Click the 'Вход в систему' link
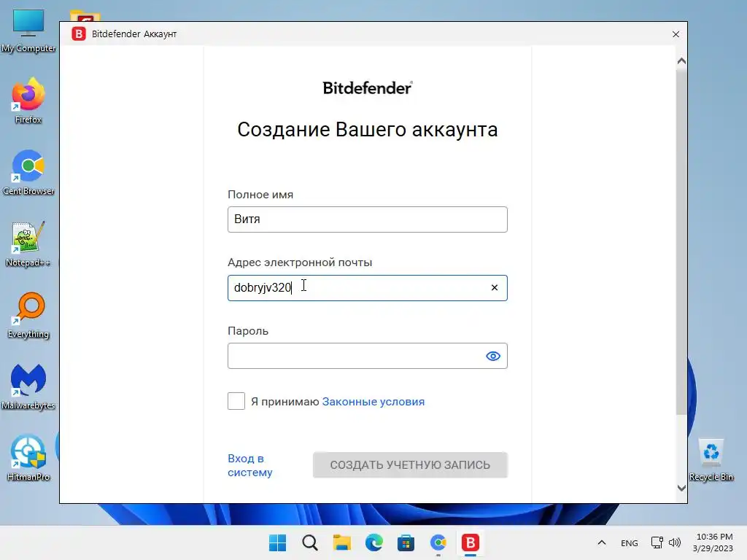This screenshot has width=747, height=560. [250, 465]
